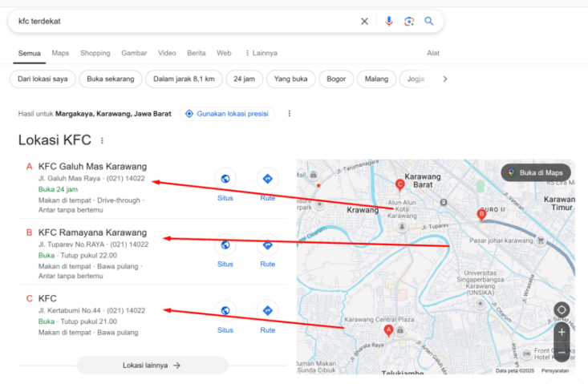Open Google Lens image search
588x384 pixels.
pyautogui.click(x=409, y=22)
